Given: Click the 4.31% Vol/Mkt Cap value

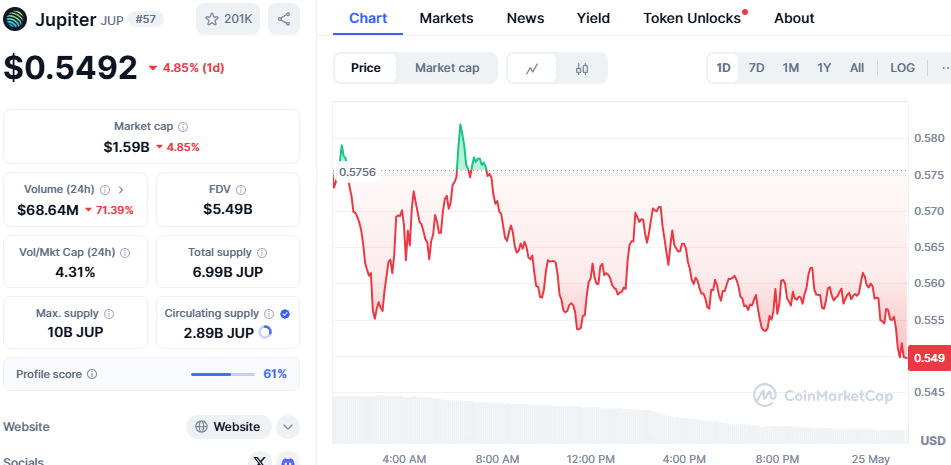Looking at the screenshot, I should (x=75, y=272).
